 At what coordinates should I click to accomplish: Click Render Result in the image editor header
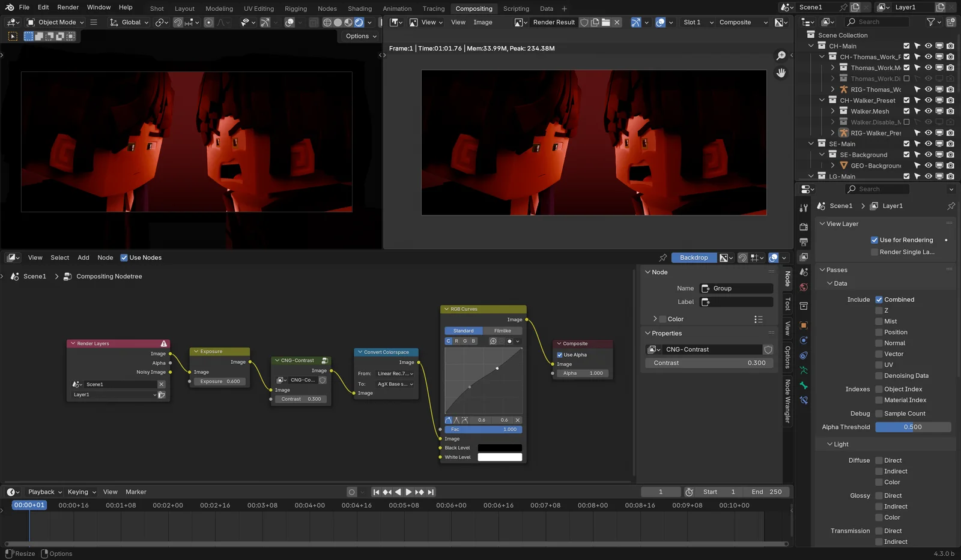553,22
